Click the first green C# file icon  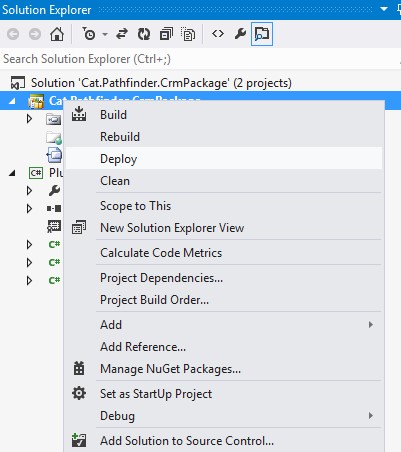tap(54, 245)
